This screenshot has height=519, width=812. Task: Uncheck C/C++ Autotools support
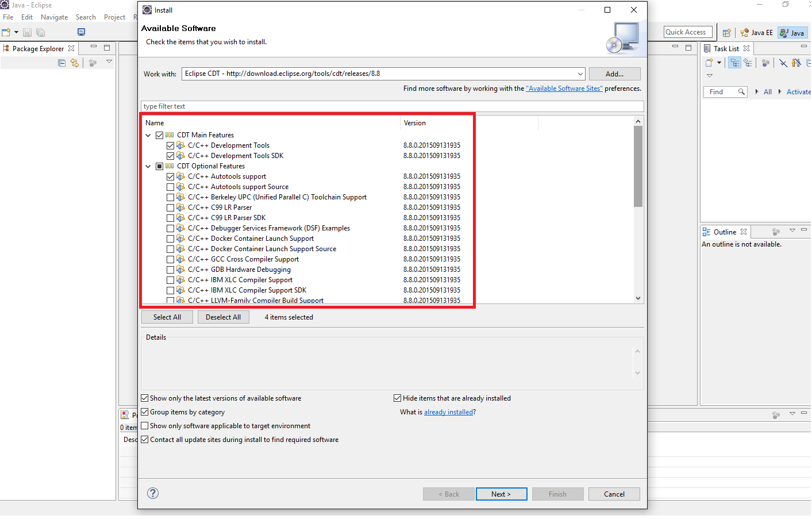170,176
